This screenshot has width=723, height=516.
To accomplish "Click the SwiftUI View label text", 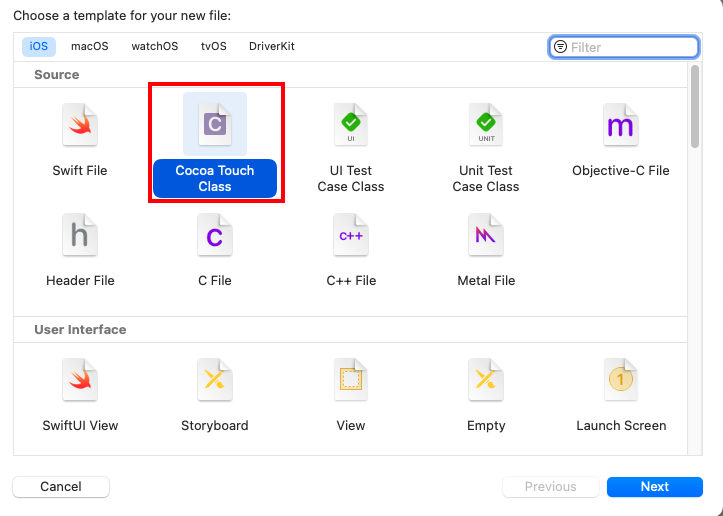I will [x=80, y=426].
